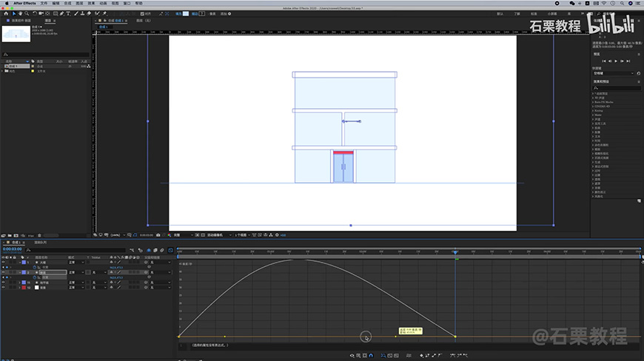Open viewer resolution 完整 dropdown

click(183, 235)
